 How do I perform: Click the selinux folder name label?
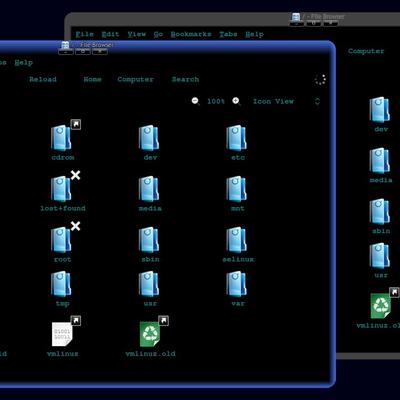coord(238,259)
